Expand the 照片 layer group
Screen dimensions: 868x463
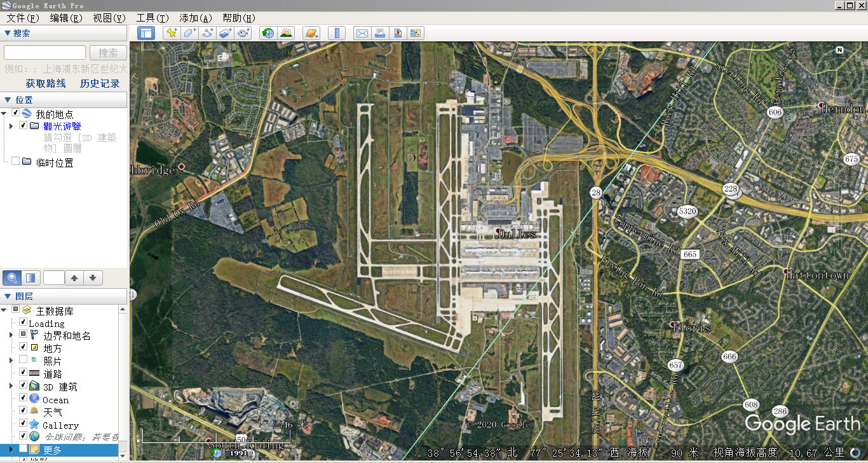[11, 360]
